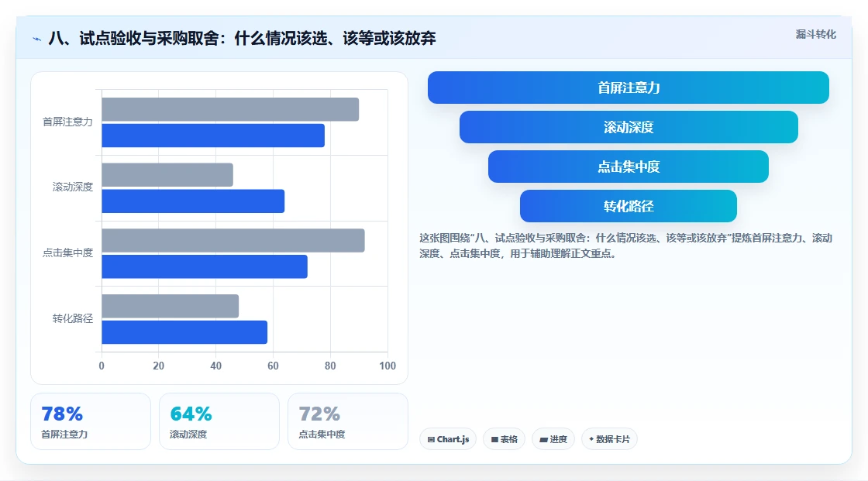Image resolution: width=868 pixels, height=481 pixels.
Task: Click the 转化路径 axis label in chart
Action: pyautogui.click(x=73, y=318)
